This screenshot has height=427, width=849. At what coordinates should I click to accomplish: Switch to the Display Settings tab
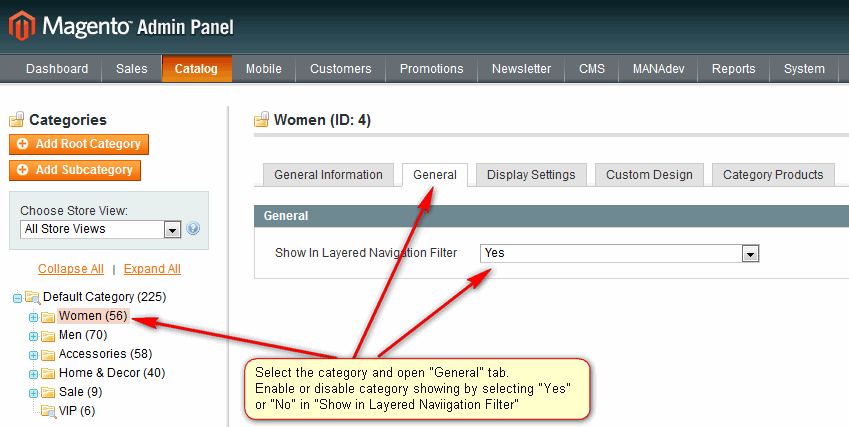[531, 175]
